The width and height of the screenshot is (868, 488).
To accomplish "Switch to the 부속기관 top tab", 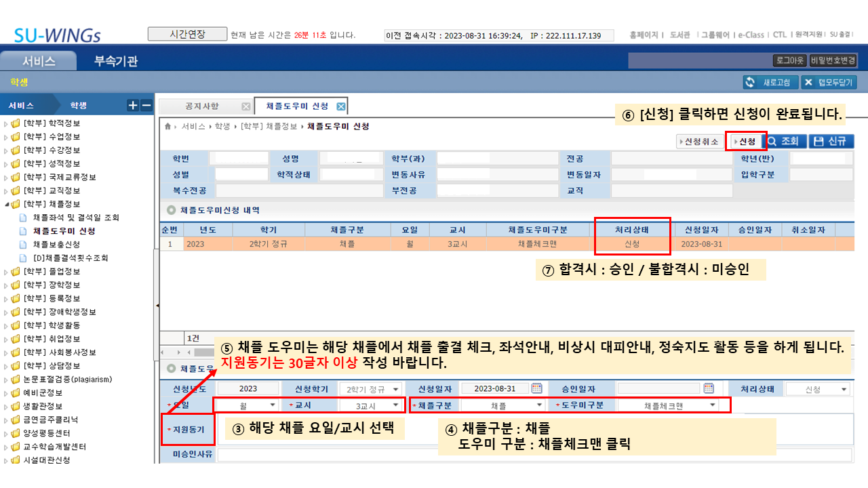I will click(x=116, y=62).
